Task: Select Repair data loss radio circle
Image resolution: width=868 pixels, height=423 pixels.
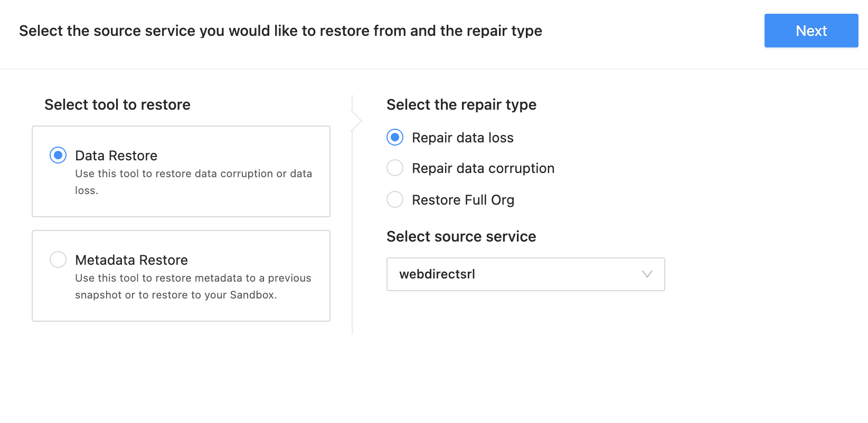Action: [x=395, y=137]
